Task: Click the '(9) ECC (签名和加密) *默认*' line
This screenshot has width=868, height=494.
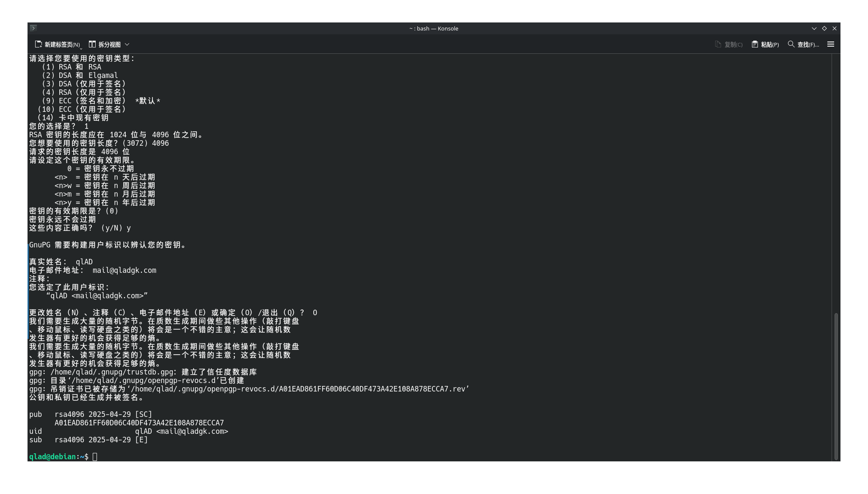Action: [101, 101]
